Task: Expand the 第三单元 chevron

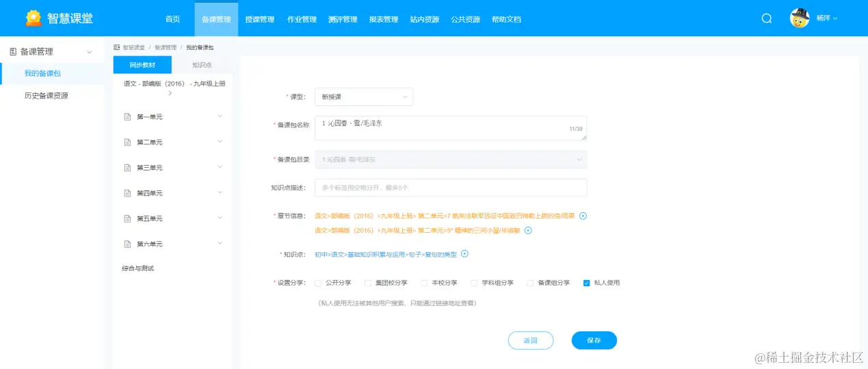Action: pyautogui.click(x=220, y=167)
